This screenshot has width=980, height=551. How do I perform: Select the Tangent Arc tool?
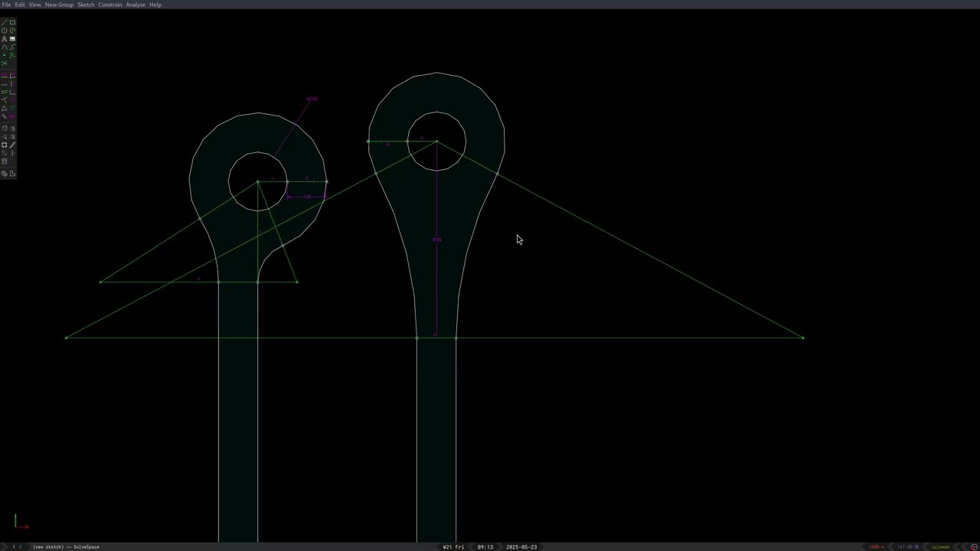click(4, 47)
